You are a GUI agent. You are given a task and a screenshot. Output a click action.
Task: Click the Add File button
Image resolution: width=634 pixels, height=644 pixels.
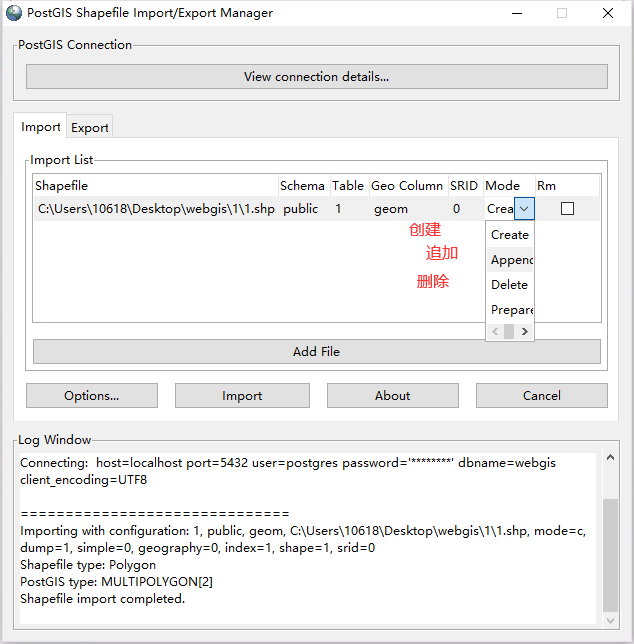317,352
